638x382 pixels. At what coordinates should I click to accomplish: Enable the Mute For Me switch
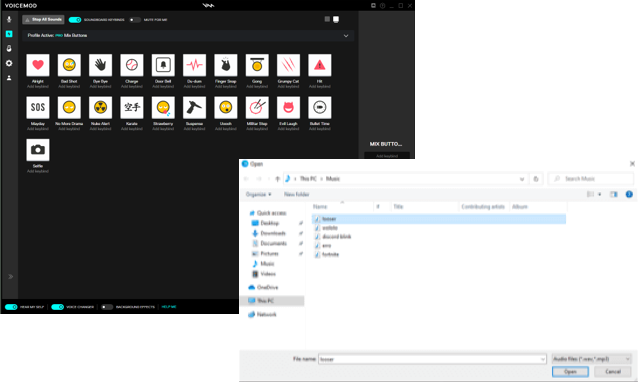coord(135,20)
